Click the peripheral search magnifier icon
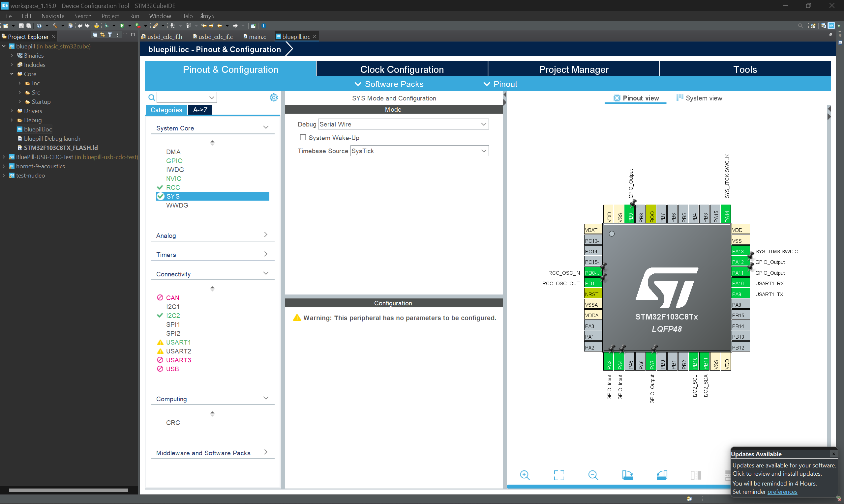Viewport: 844px width, 504px height. 152,98
